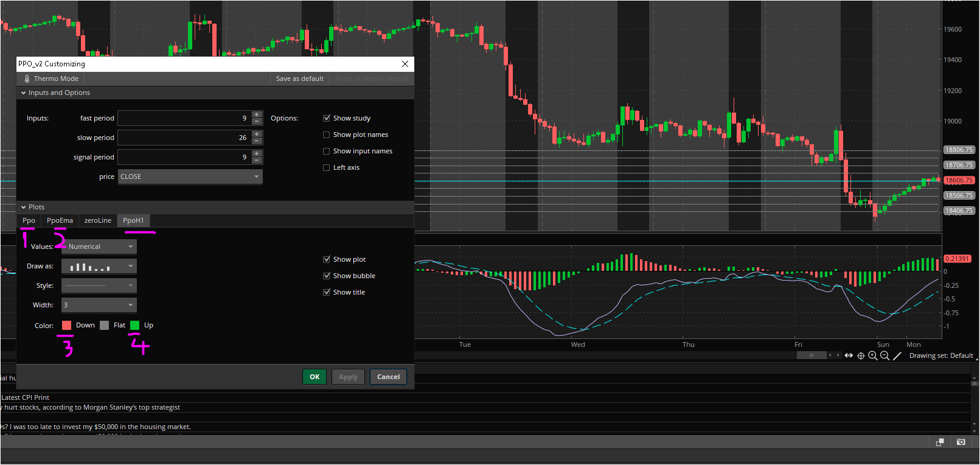Confirm with the green OK button

point(315,377)
